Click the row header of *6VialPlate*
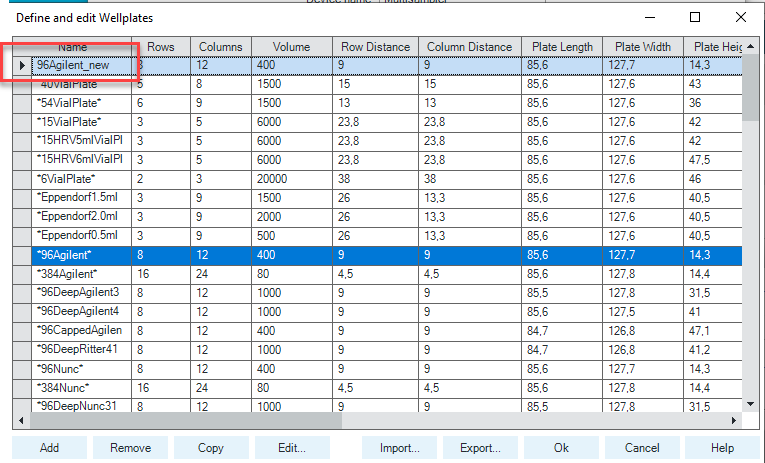The height and width of the screenshot is (463, 765). [22, 180]
